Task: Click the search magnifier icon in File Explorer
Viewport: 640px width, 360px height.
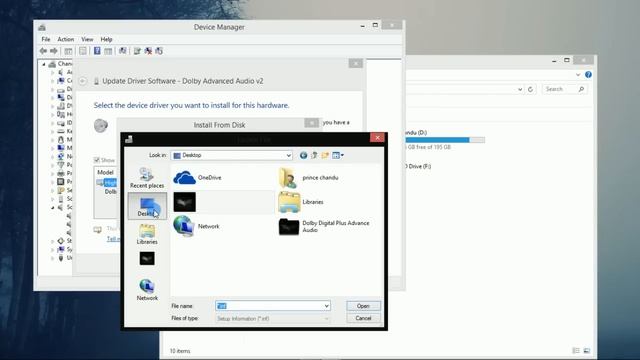Action: [581, 89]
